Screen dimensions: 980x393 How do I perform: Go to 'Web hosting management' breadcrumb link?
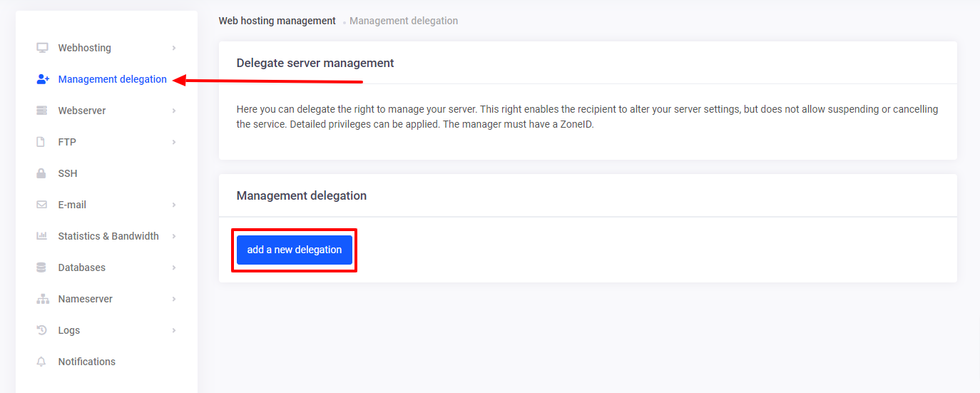(x=277, y=21)
